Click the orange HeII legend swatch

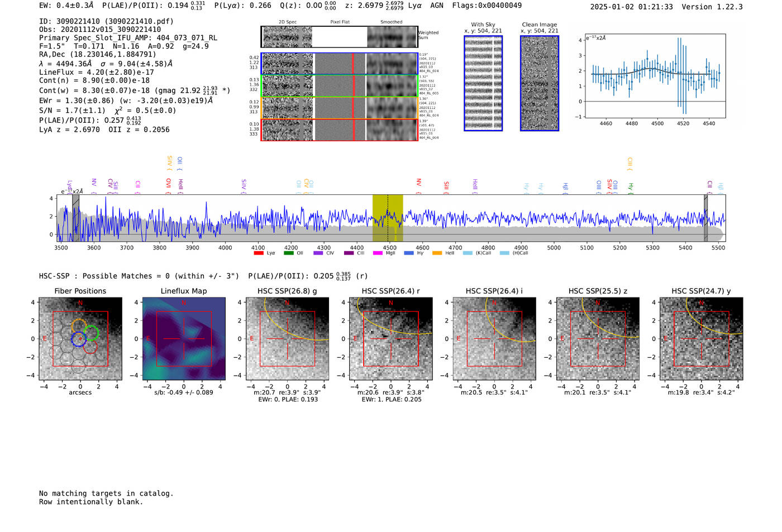[x=437, y=253]
